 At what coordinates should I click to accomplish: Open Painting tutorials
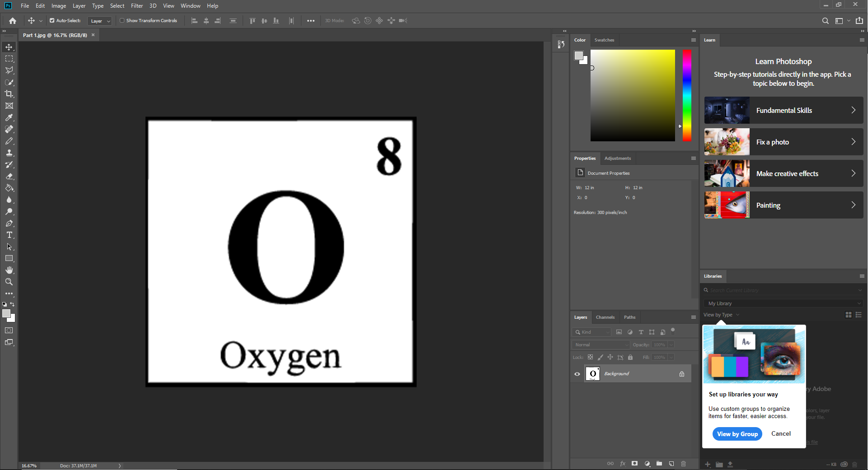[784, 205]
